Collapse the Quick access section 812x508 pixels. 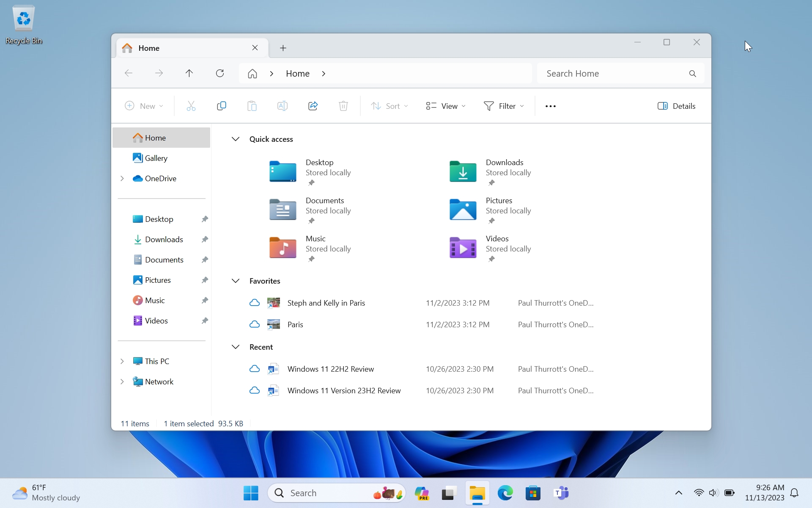coord(236,139)
